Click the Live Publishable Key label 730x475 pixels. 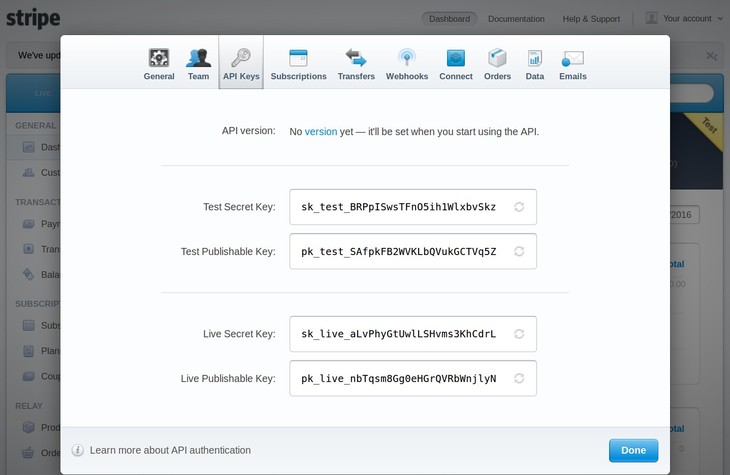[x=228, y=379]
